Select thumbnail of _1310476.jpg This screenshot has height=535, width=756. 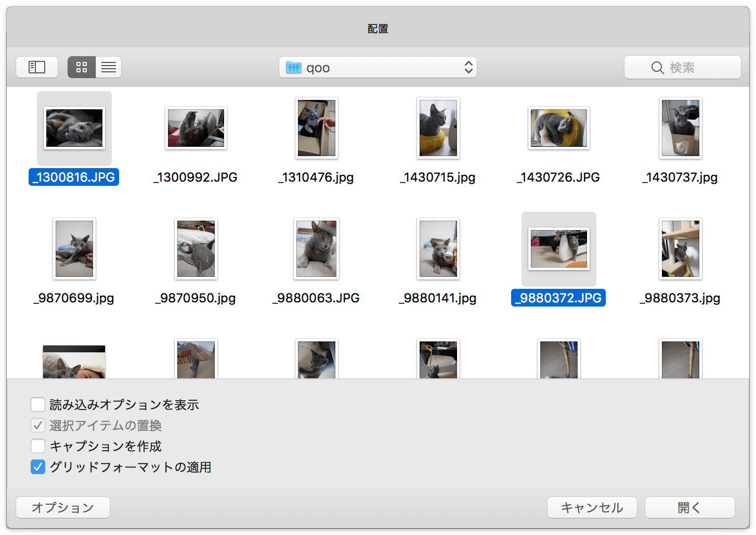point(317,128)
